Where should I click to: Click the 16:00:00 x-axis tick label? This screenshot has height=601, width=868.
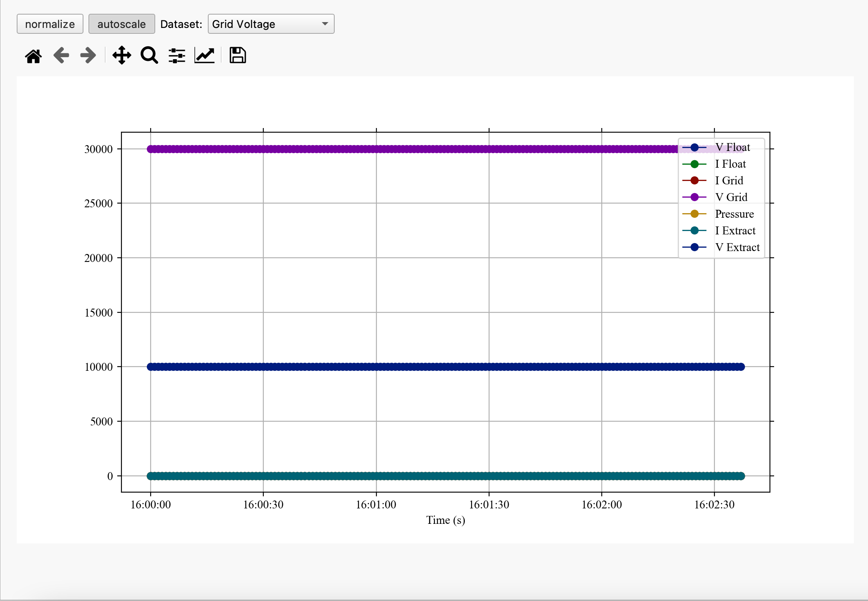pos(151,505)
